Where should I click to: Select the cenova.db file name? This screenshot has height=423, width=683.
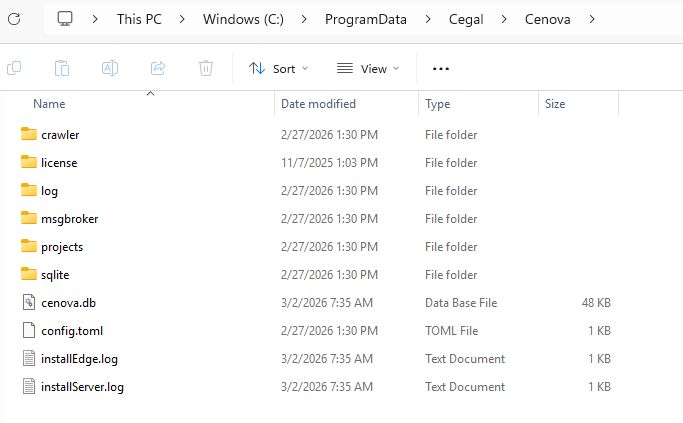coord(68,303)
